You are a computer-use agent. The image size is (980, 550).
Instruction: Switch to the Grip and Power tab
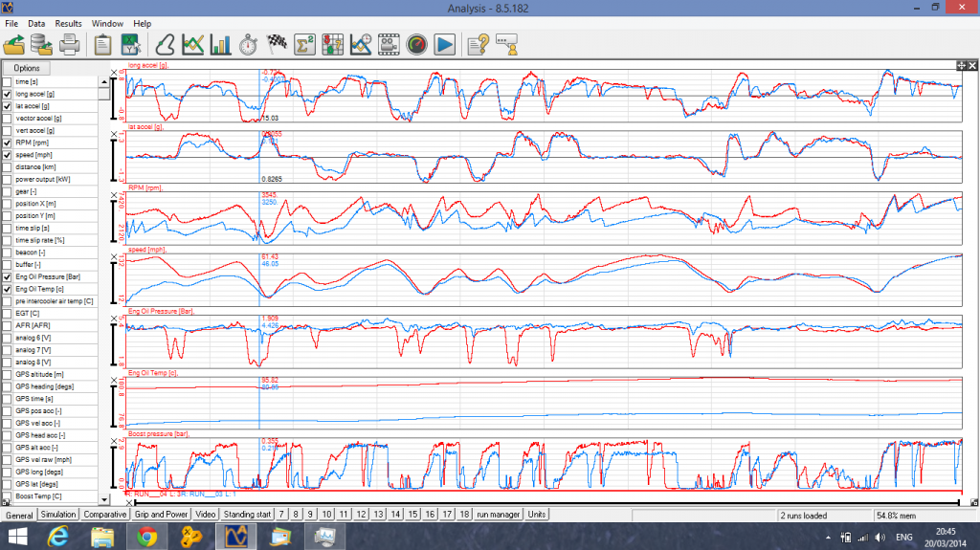(x=161, y=515)
